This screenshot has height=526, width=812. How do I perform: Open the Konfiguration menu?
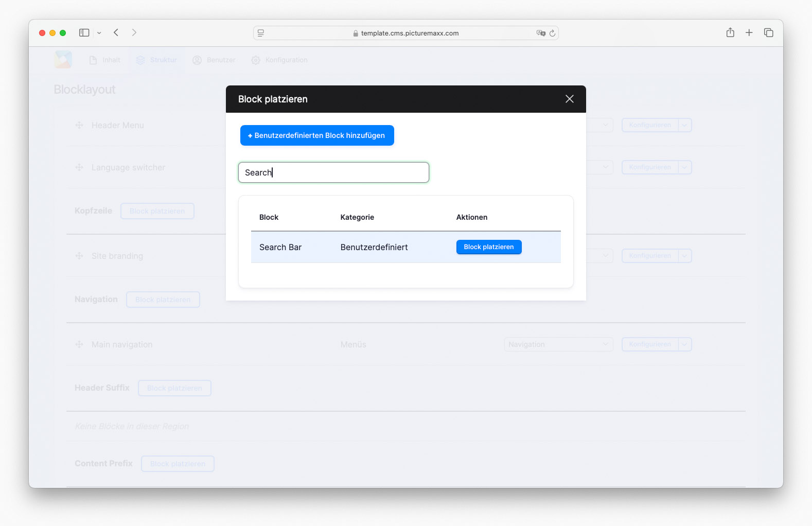[x=279, y=60]
